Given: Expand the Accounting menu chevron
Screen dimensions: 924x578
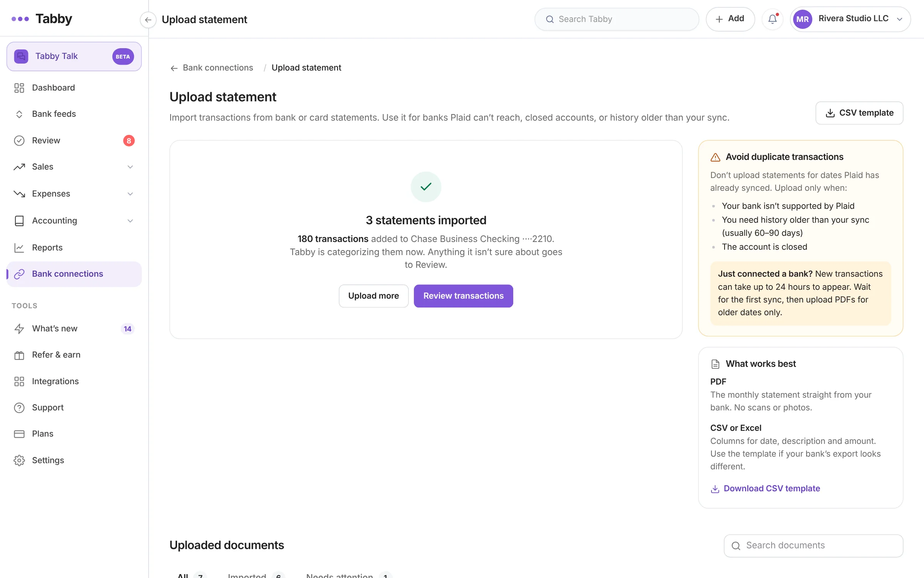Looking at the screenshot, I should [130, 221].
